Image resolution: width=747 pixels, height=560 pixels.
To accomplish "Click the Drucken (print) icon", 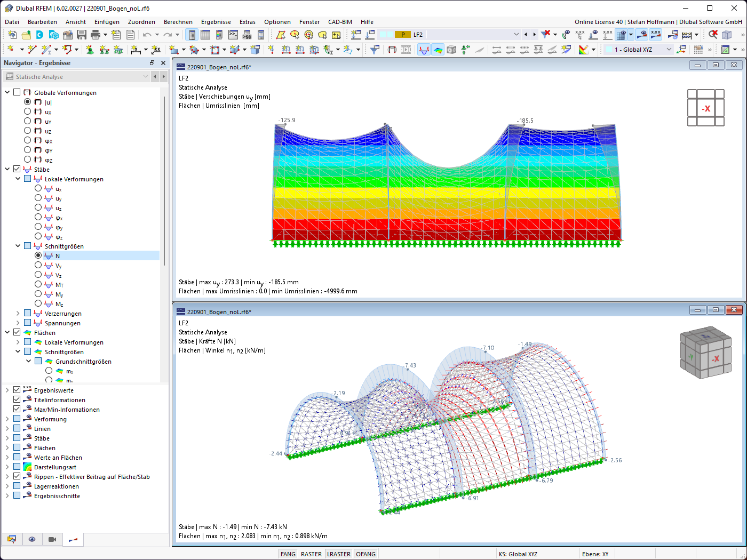I will tap(95, 34).
